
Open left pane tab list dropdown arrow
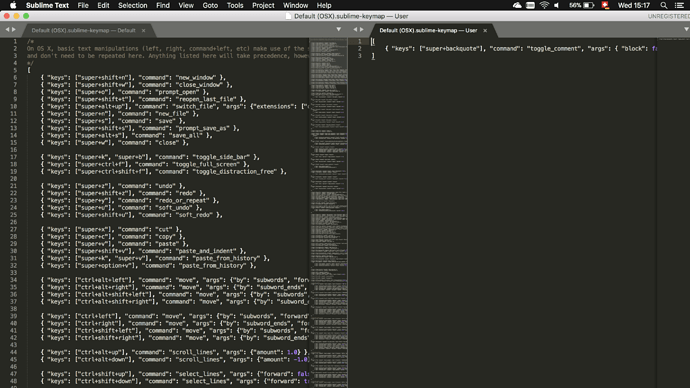point(338,29)
